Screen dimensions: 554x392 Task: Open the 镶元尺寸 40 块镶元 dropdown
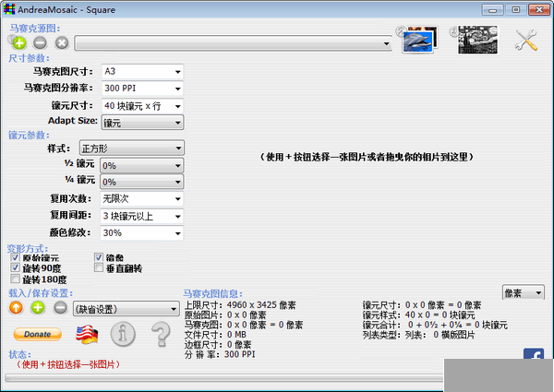[x=142, y=106]
